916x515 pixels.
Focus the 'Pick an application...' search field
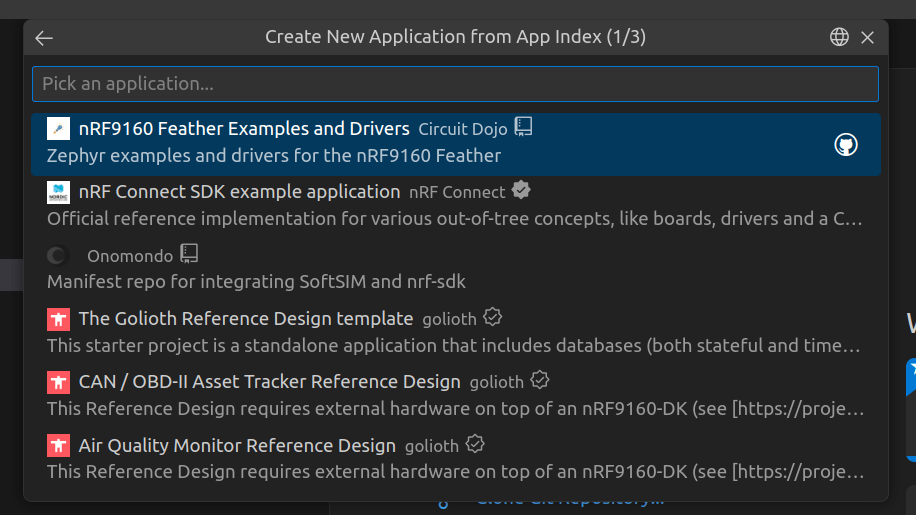pos(456,84)
